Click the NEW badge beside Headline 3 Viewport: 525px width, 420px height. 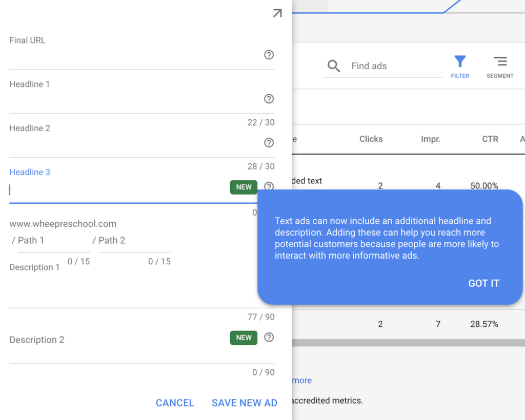[x=243, y=187]
